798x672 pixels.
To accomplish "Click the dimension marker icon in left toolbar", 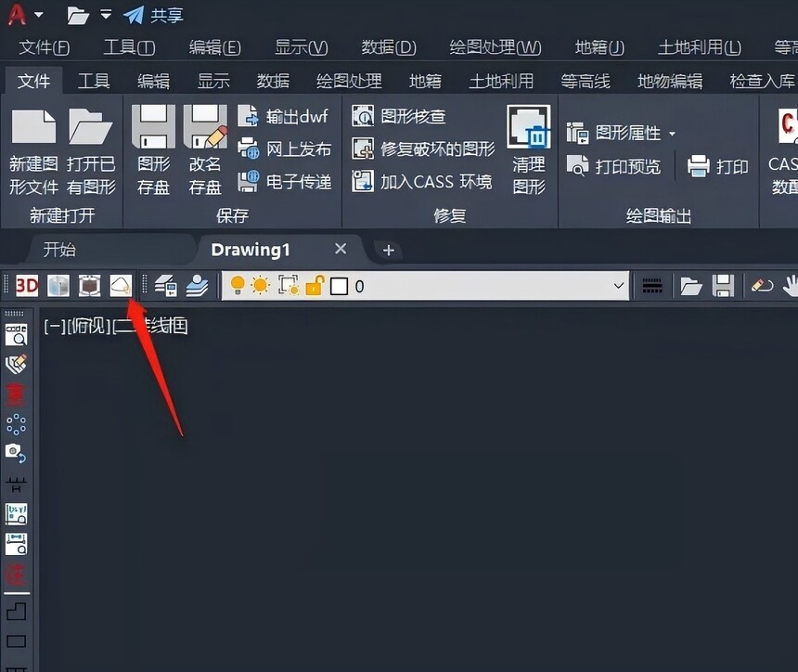I will 17,485.
